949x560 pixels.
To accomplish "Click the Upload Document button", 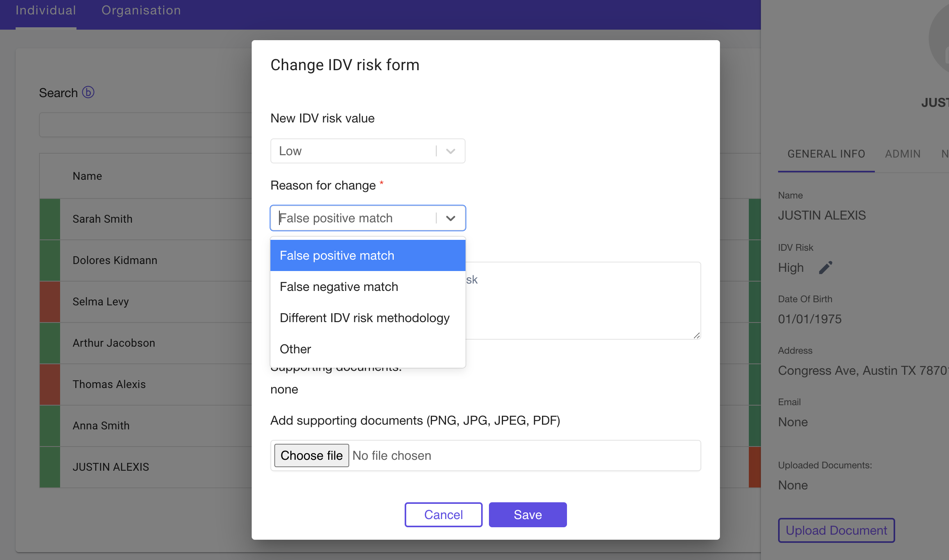I will (x=836, y=530).
